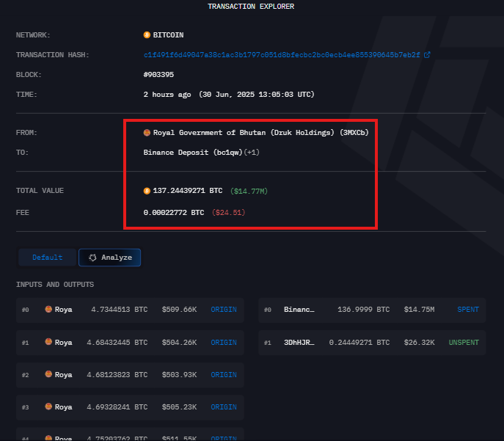
Task: Click UNSPENT on the 3DhHJR output
Action: pyautogui.click(x=464, y=343)
